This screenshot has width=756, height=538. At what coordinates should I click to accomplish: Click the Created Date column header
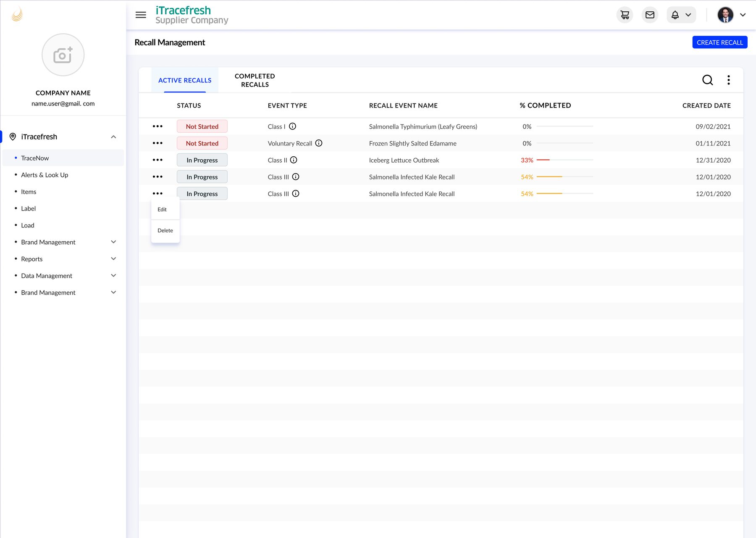tap(706, 105)
